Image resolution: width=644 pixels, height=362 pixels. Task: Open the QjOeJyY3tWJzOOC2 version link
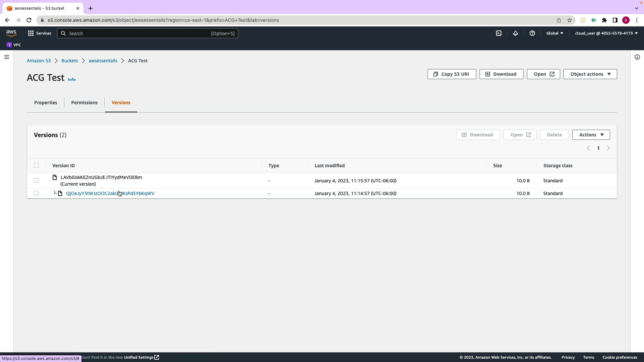pos(91,193)
